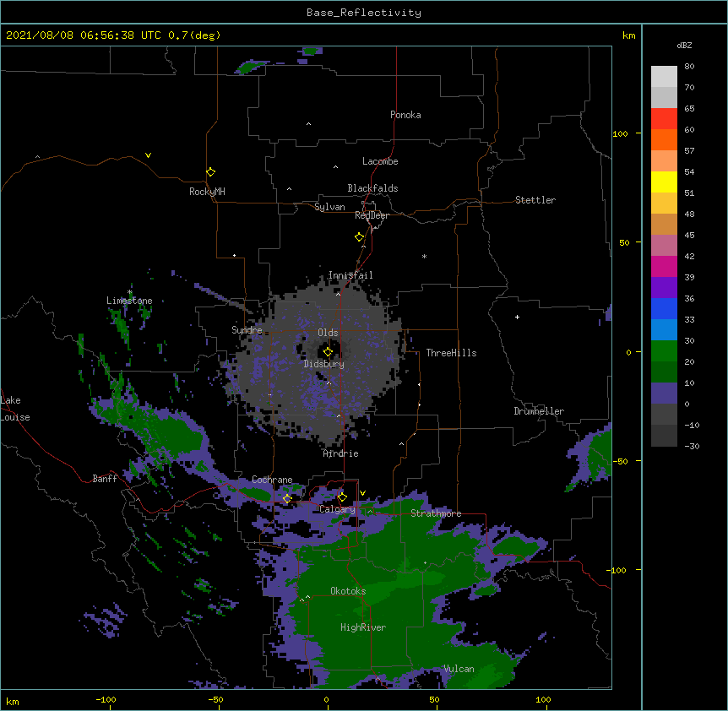The width and height of the screenshot is (728, 711).
Task: Click the Sundre city label
Action: (247, 330)
